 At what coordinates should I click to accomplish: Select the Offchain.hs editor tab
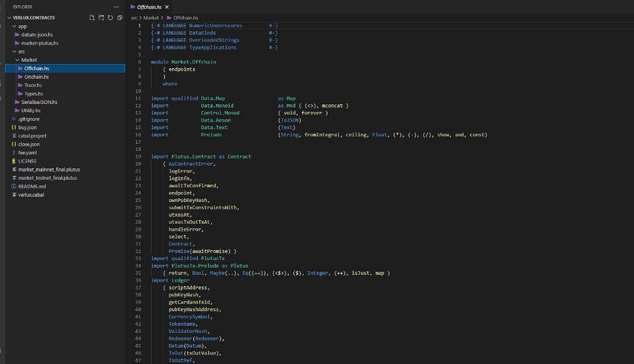tap(149, 7)
